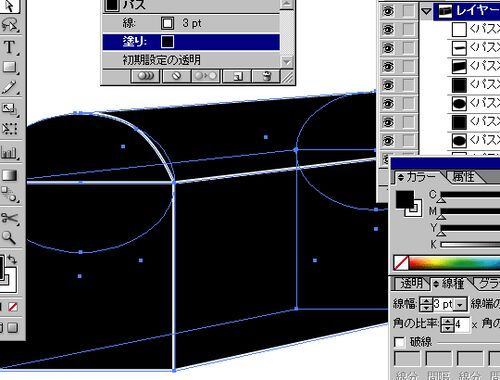Click the white square path thumbnail
This screenshot has height=380, width=500.
pos(459,30)
